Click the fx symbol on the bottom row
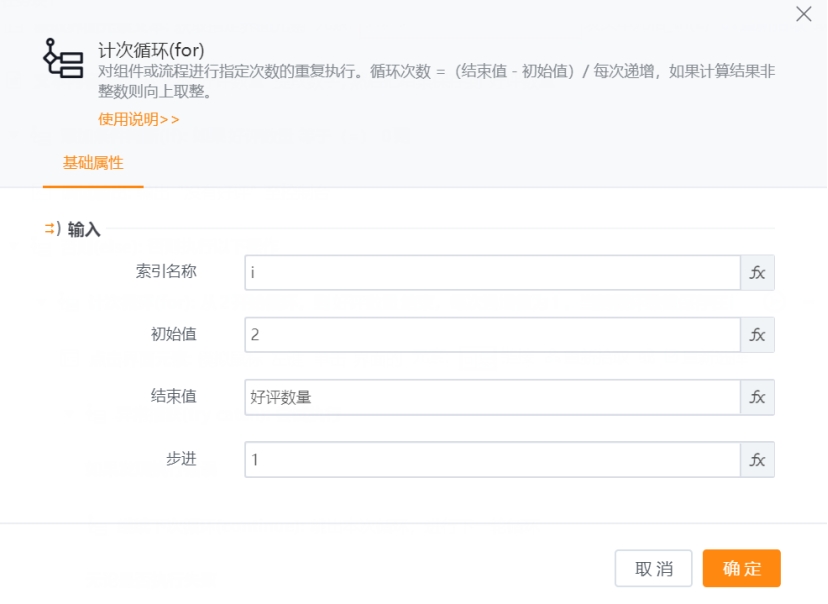The width and height of the screenshot is (828, 604). click(x=759, y=460)
